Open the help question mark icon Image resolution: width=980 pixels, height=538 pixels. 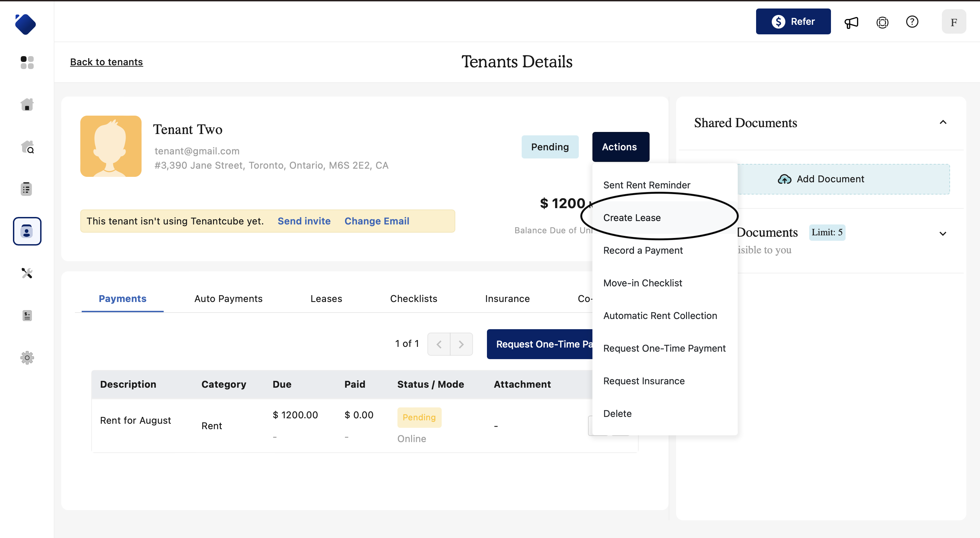912,22
